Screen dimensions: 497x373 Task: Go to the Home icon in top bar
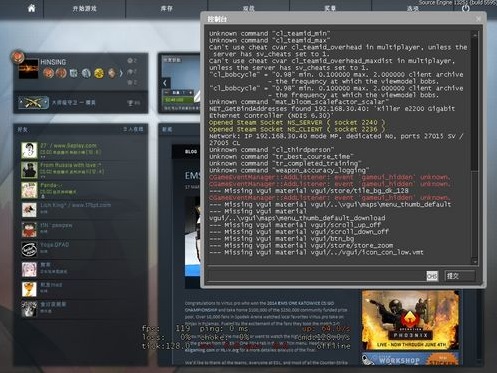tap(31, 8)
